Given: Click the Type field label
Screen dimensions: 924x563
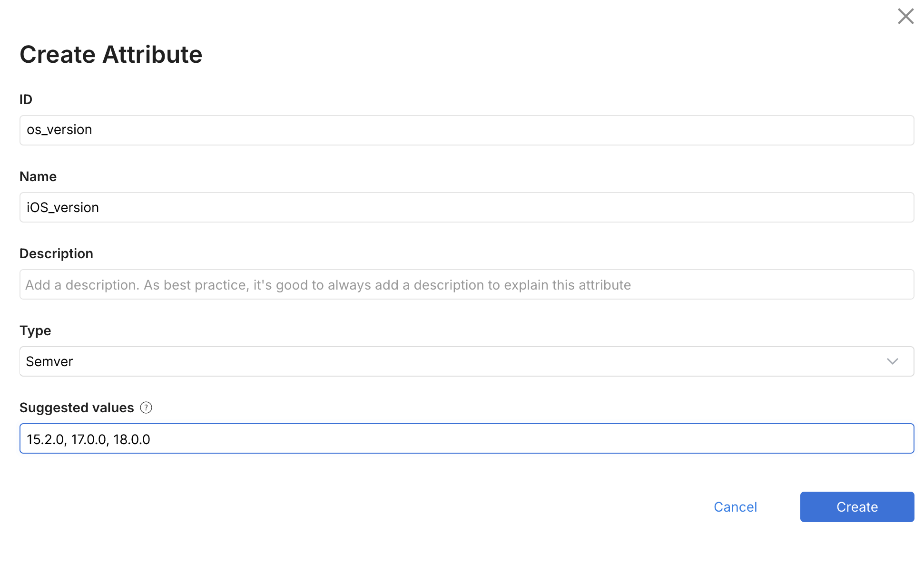Looking at the screenshot, I should click(x=35, y=330).
